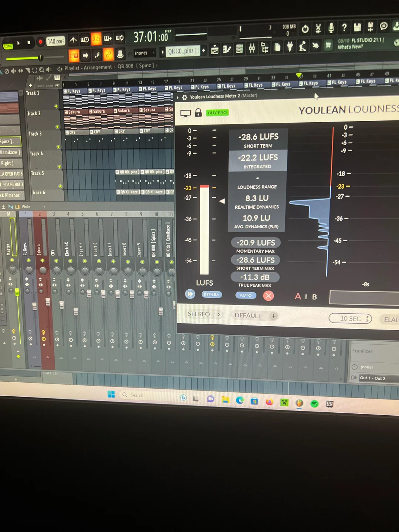Save project with floppy disk icon
Screen dimensions: 399x532
(357, 27)
